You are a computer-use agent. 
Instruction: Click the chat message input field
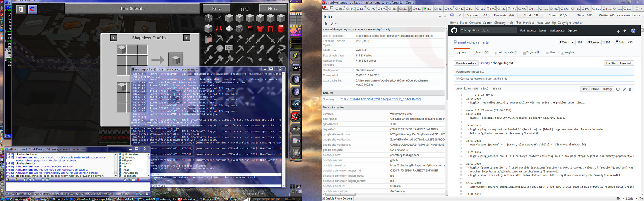pos(77,186)
